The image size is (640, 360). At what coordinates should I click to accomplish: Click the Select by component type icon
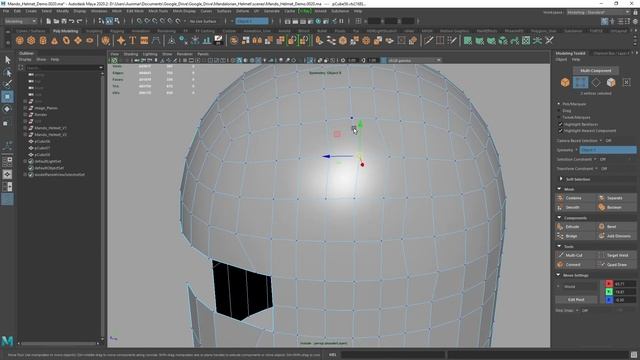point(117,21)
